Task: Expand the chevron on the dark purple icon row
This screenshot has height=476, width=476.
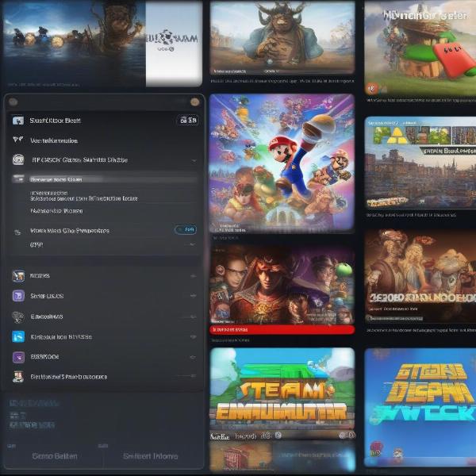Action: [193, 357]
